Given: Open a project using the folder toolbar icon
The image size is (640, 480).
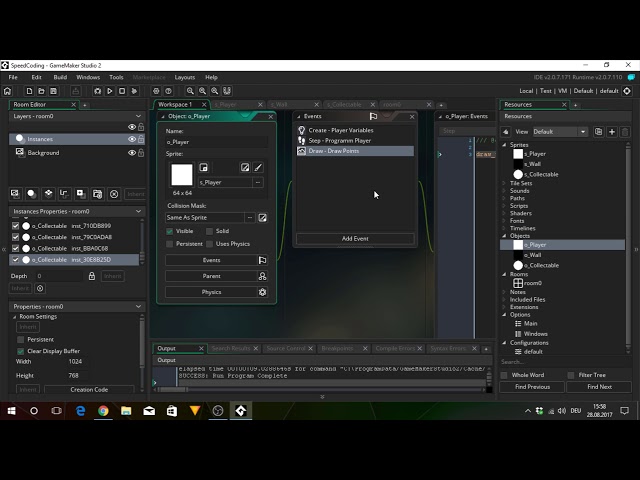Looking at the screenshot, I should (41, 91).
